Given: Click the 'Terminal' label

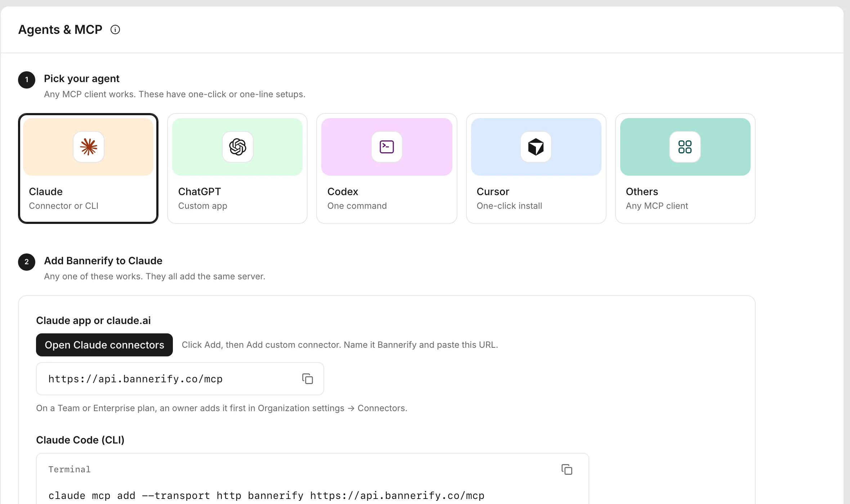Looking at the screenshot, I should tap(70, 469).
